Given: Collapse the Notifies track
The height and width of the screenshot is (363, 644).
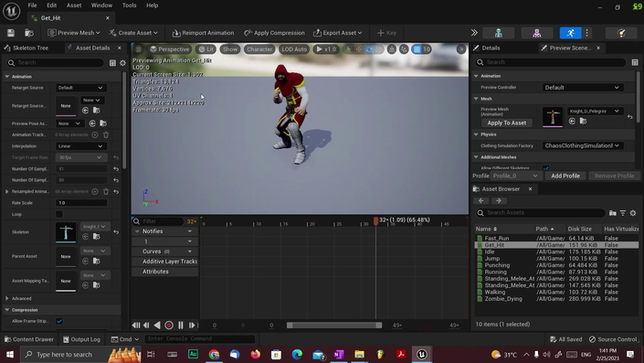Looking at the screenshot, I should [137, 231].
